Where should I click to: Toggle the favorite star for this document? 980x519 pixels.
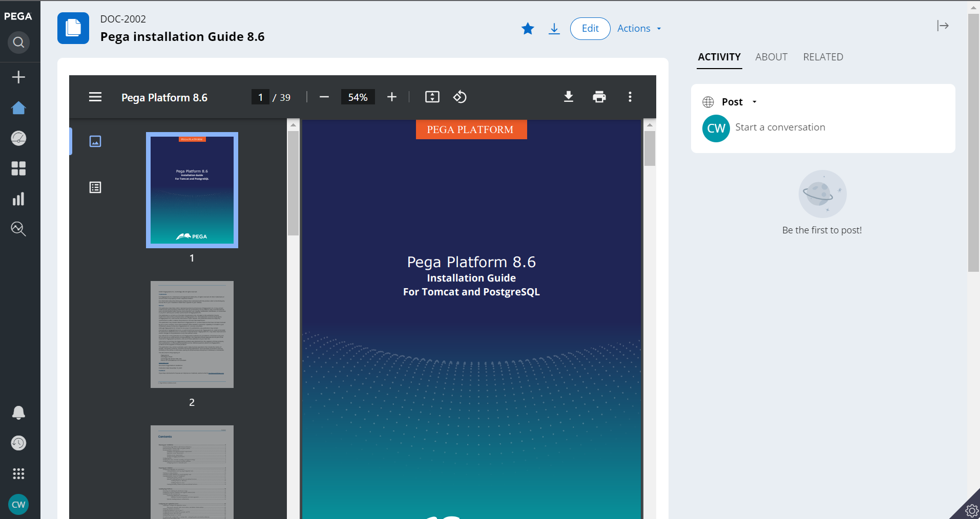coord(528,29)
